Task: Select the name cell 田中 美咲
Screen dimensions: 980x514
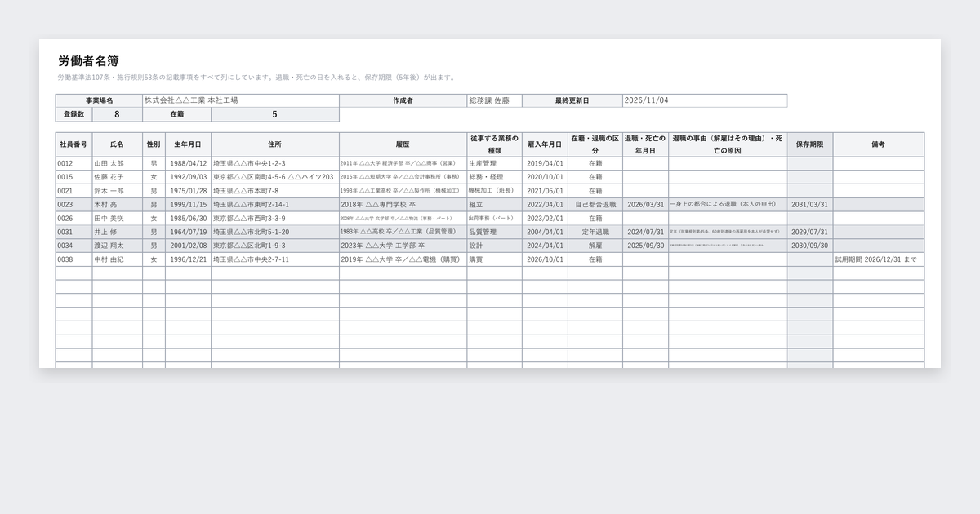Action: pos(117,219)
